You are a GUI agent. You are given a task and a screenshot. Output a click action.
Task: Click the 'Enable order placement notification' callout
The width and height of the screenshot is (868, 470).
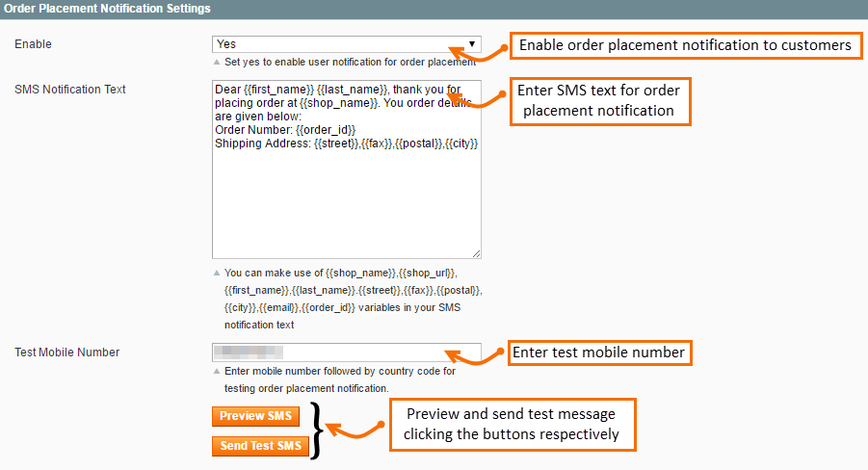click(x=685, y=45)
